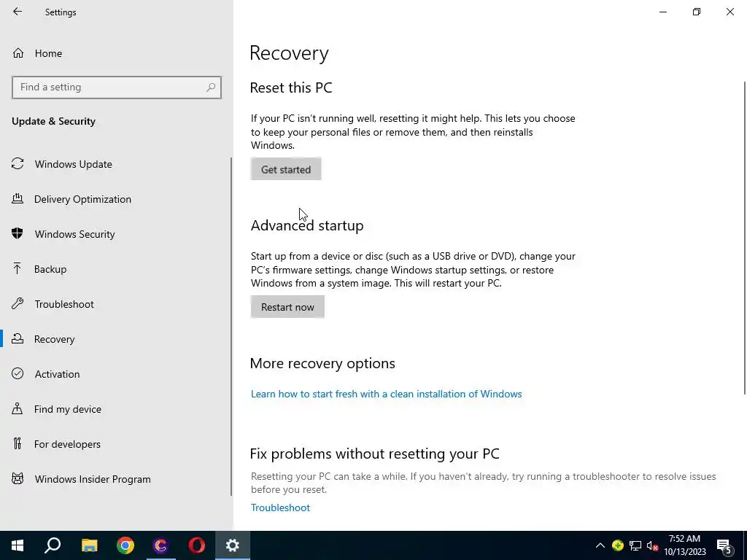This screenshot has height=560, width=747.
Task: Open taskbar Search magnifier
Action: (53, 545)
